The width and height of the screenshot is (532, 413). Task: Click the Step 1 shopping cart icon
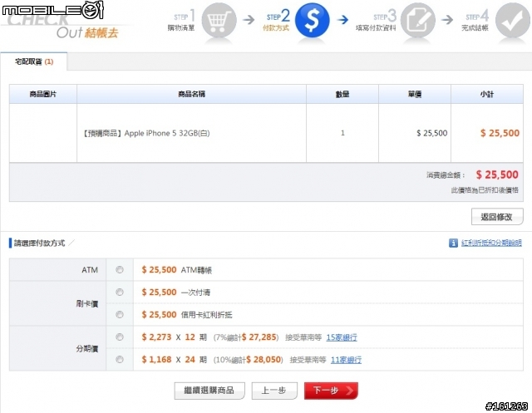coord(219,20)
